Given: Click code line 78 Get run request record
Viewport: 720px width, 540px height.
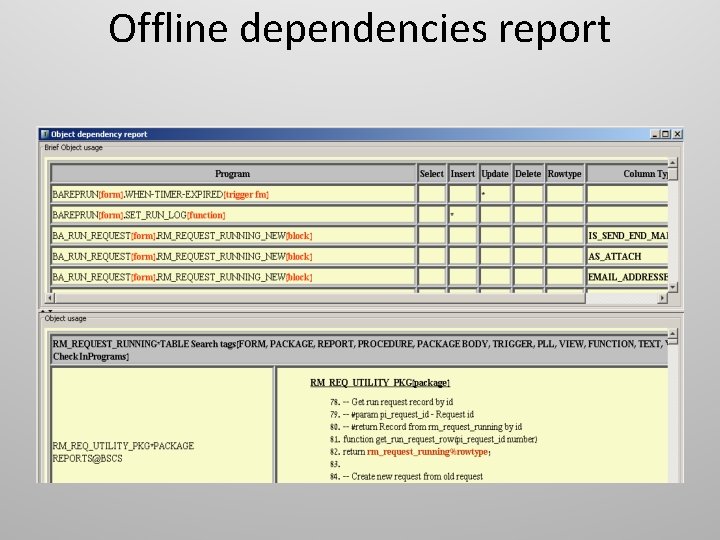Looking at the screenshot, I should click(391, 402).
